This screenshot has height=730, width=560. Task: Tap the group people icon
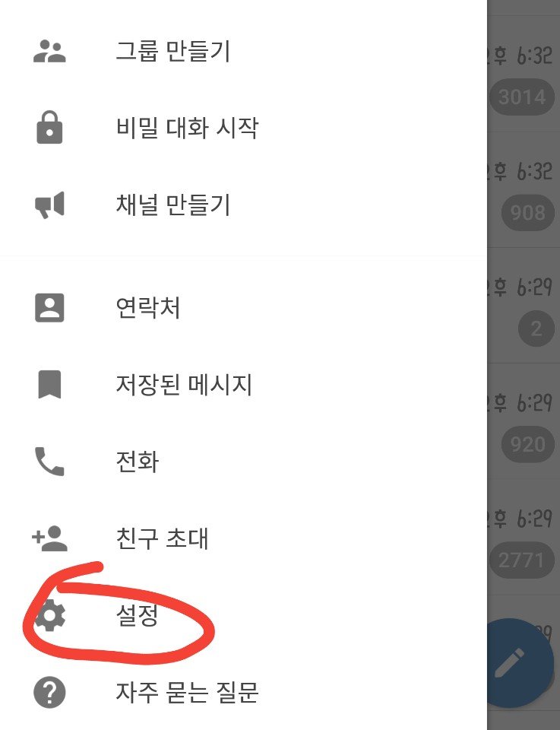(x=49, y=51)
